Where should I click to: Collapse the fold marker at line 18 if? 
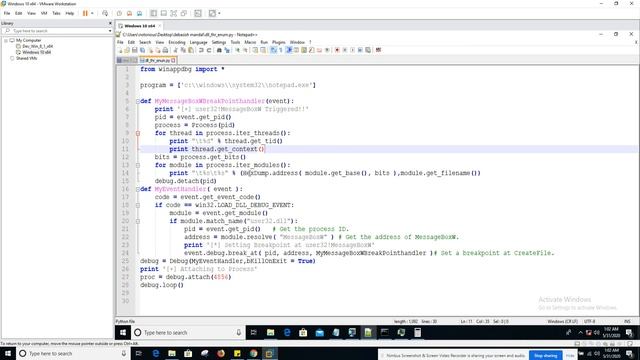click(138, 205)
